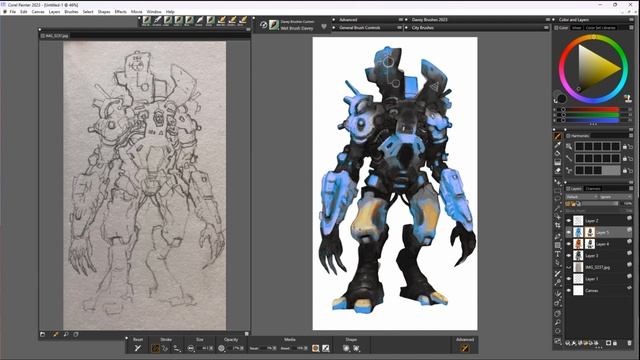
Task: Select the Dropper tool in toolbox
Action: pos(558,144)
